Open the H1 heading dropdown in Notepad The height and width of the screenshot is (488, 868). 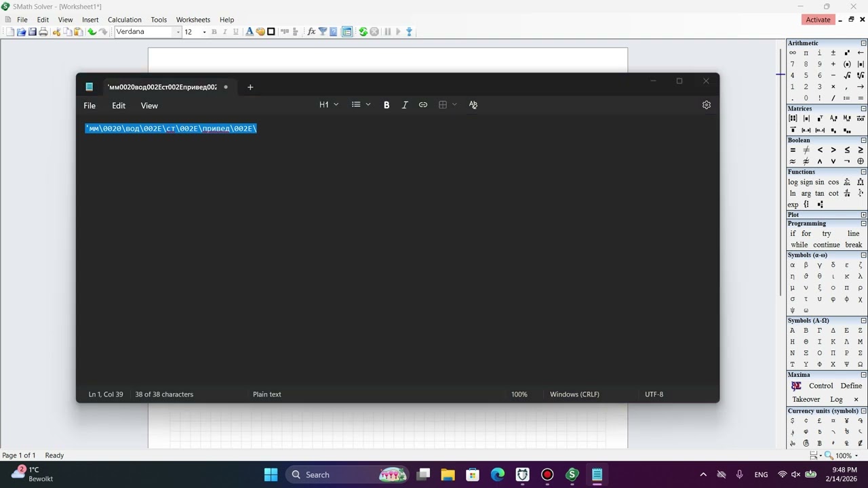click(x=329, y=104)
